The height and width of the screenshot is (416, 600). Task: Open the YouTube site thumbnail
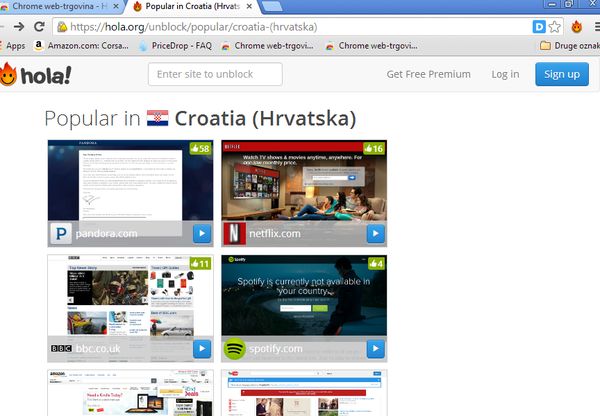(x=304, y=393)
